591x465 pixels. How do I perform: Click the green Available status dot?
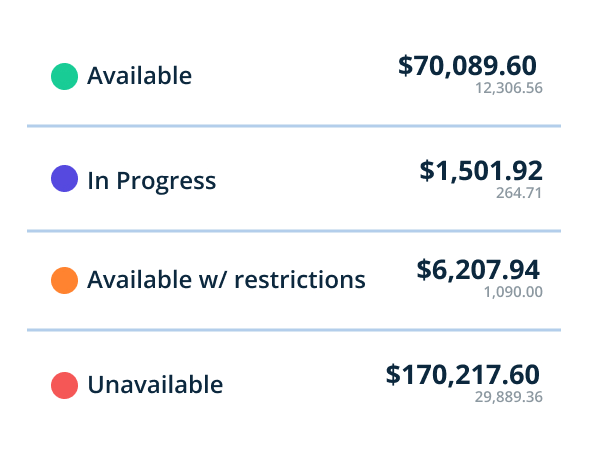tap(64, 76)
